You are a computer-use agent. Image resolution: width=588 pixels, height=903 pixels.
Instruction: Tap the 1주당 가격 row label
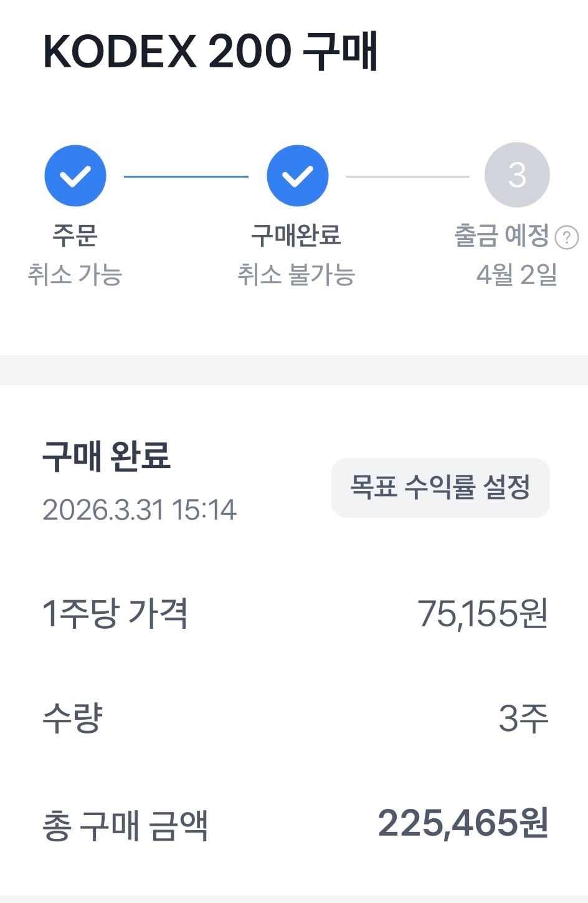(x=115, y=613)
